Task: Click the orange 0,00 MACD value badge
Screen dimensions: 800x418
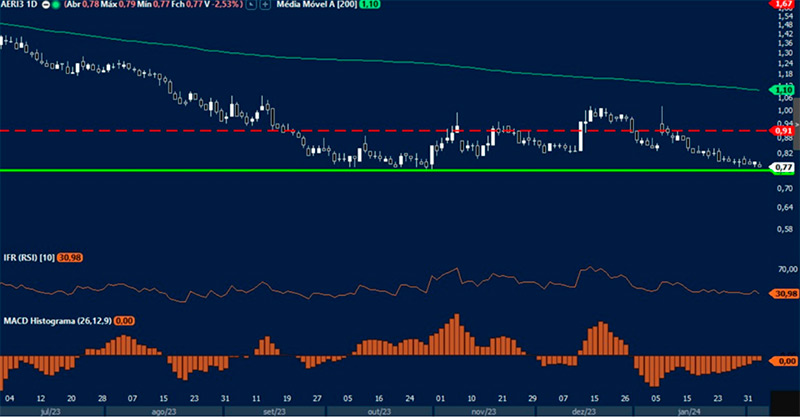Action: (x=125, y=319)
